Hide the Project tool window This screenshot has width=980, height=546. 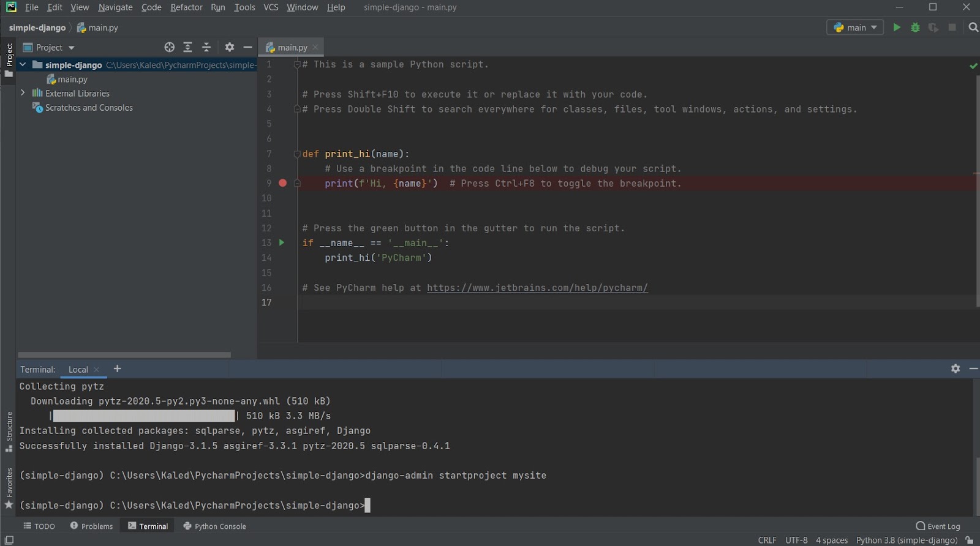[x=247, y=47]
